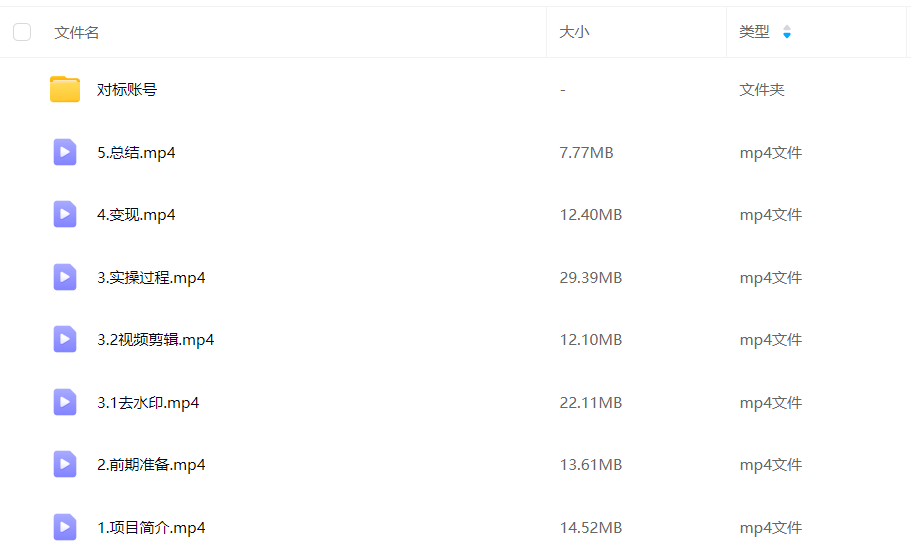This screenshot has width=911, height=557.
Task: Click the video icon for 1.项目简介.mp4
Action: pyautogui.click(x=65, y=527)
